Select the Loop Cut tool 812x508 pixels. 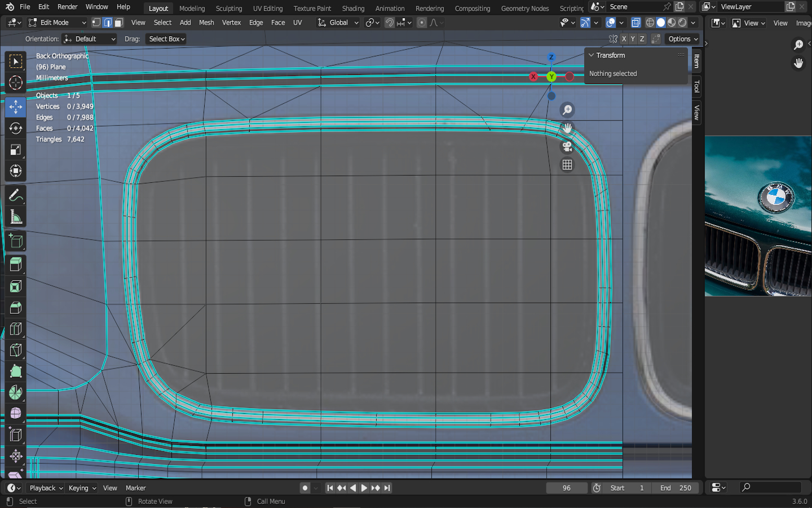16,329
